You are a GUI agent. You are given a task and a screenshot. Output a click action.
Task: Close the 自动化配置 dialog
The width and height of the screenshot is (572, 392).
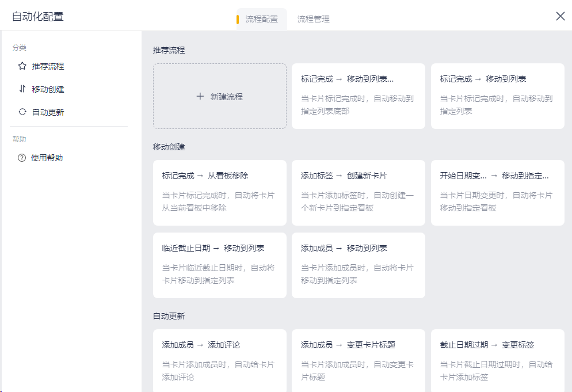pos(560,16)
